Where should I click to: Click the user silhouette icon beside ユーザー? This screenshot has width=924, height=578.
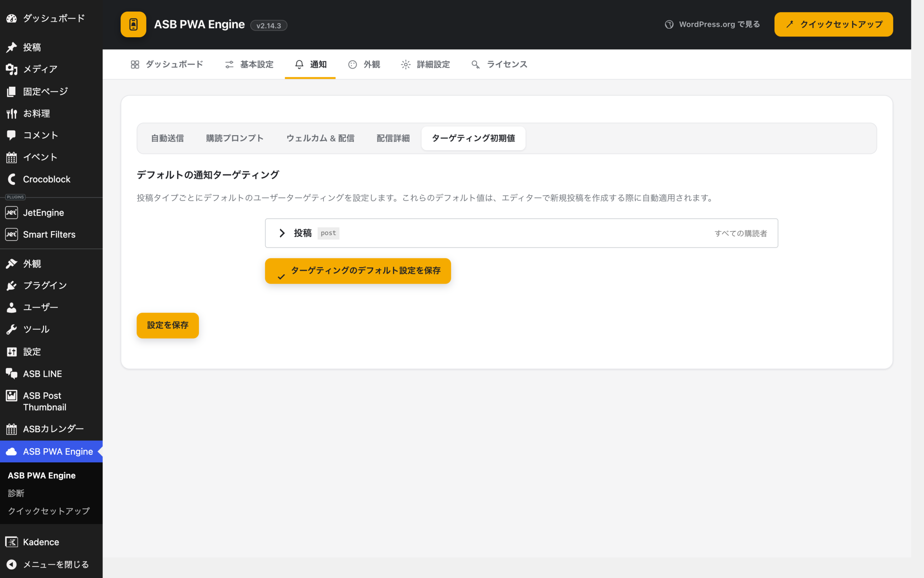coord(12,307)
